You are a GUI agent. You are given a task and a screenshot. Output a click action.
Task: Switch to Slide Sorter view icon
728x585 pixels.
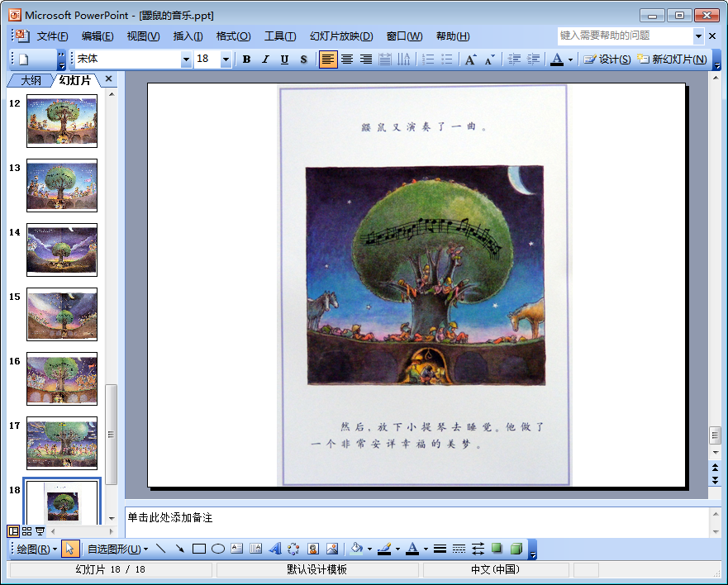(x=27, y=531)
